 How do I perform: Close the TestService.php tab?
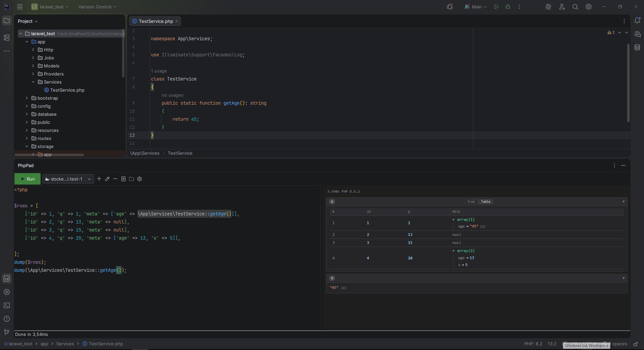coord(177,21)
